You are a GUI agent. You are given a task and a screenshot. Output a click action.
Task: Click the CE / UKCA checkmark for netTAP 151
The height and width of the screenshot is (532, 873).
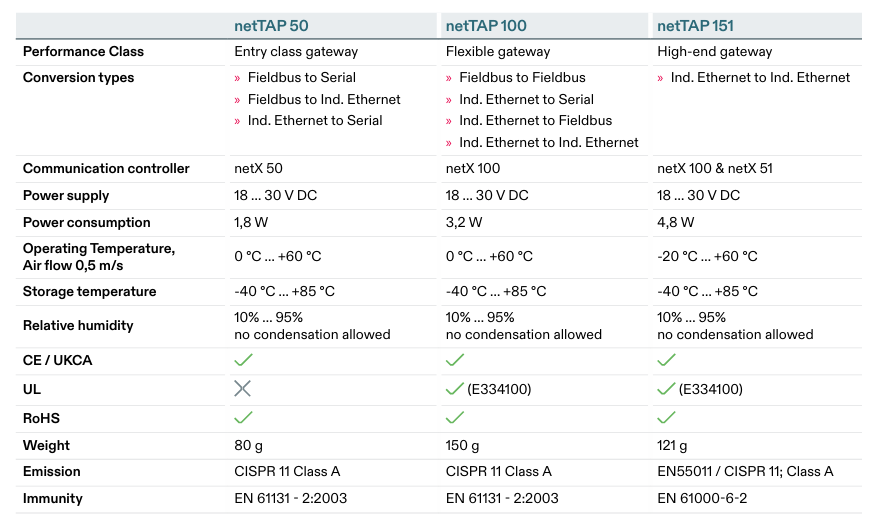coord(667,360)
